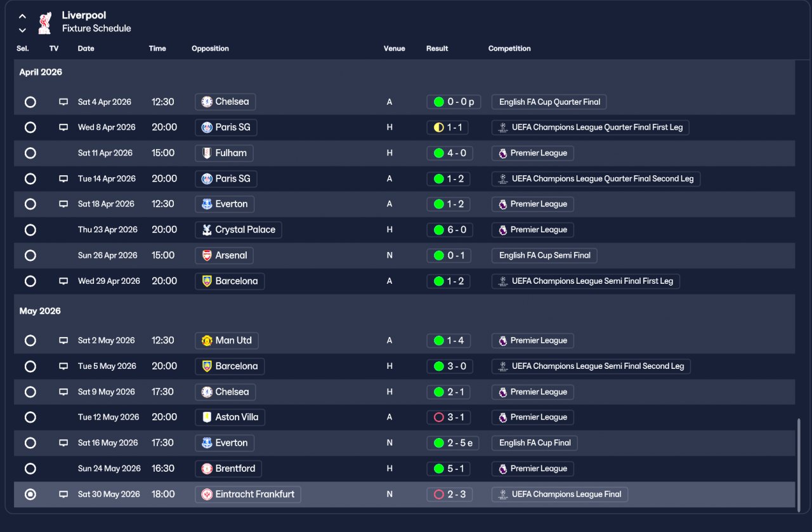Click the Aston Villa club badge
This screenshot has height=532, width=812.
click(207, 417)
